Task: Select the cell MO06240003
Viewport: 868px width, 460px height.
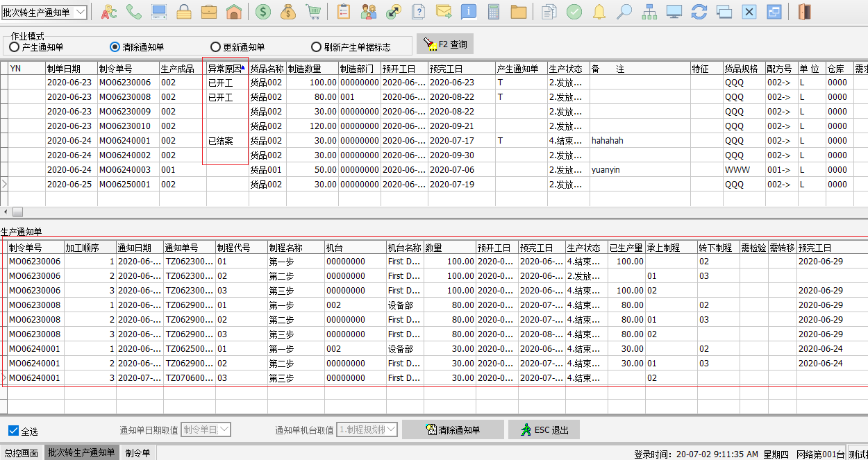Action: [x=128, y=170]
